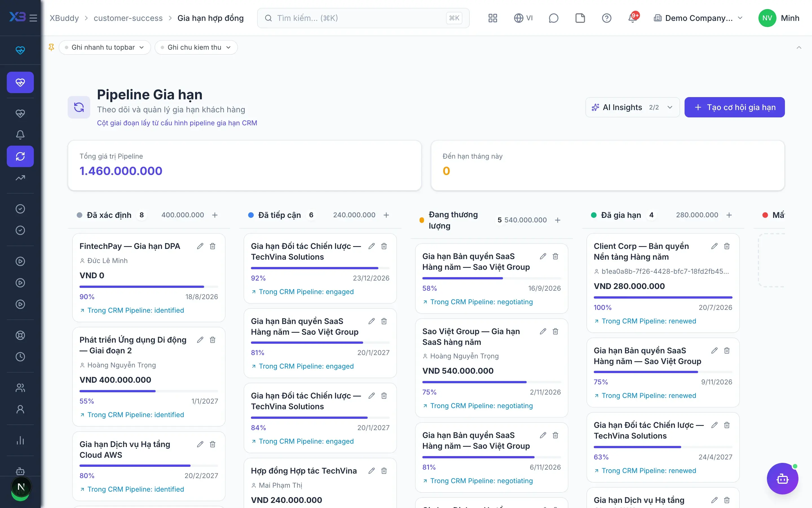This screenshot has height=508, width=812.
Task: Focus the Tìm kiếm search field
Action: 363,18
